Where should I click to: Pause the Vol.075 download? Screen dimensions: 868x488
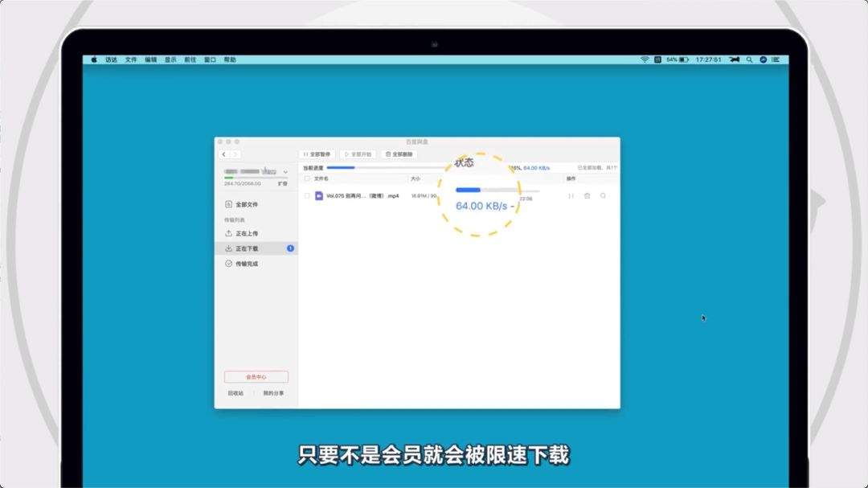click(571, 196)
